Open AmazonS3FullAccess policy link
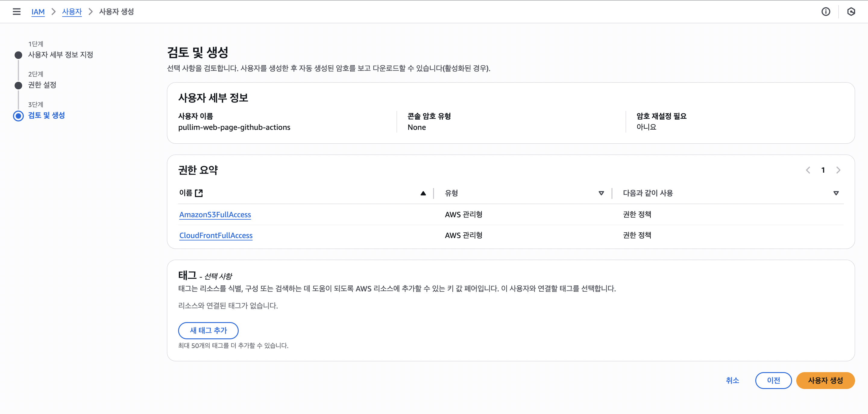Viewport: 868px width, 414px height. 215,215
